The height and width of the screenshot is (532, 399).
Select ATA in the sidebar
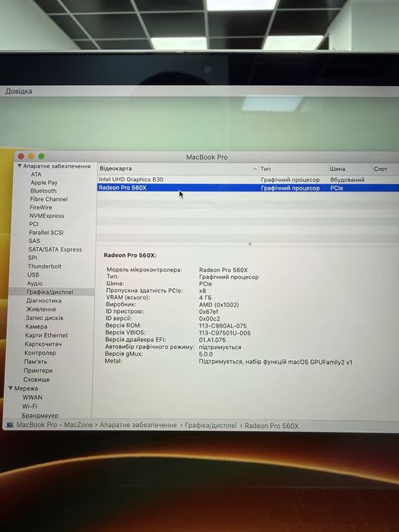(x=36, y=174)
